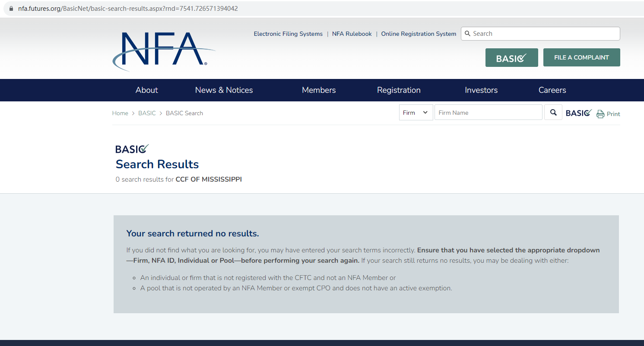Image resolution: width=644 pixels, height=346 pixels.
Task: Click the printer icon
Action: pyautogui.click(x=600, y=114)
